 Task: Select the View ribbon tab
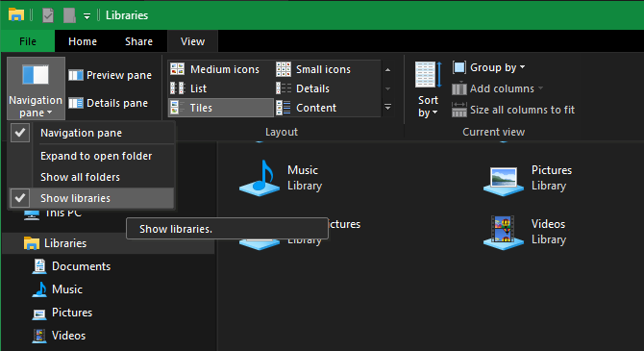pyautogui.click(x=192, y=41)
